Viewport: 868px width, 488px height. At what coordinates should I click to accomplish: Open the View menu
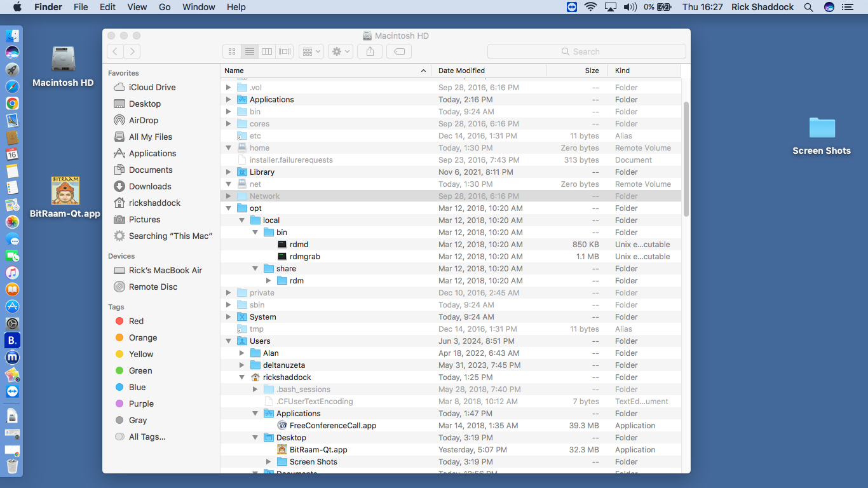[x=137, y=7]
